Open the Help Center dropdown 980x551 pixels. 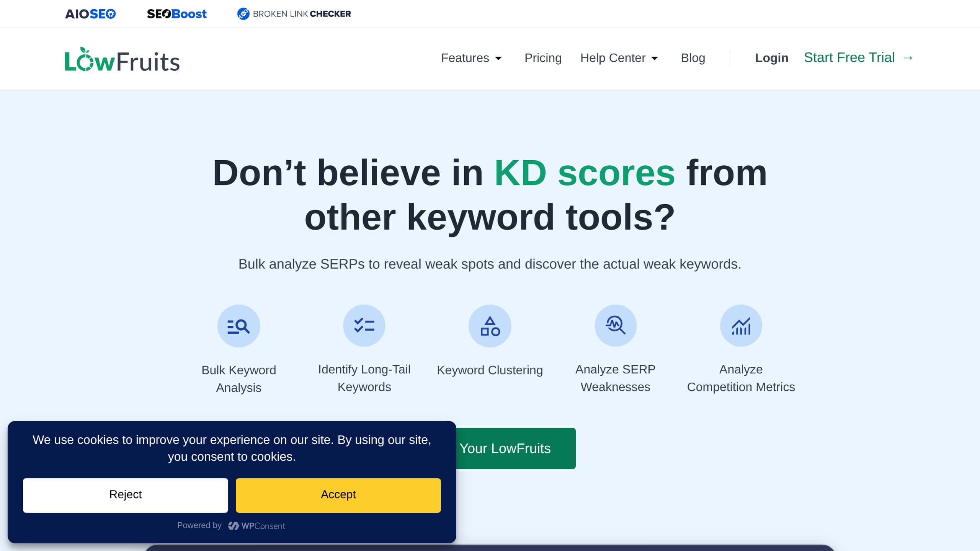(x=612, y=58)
